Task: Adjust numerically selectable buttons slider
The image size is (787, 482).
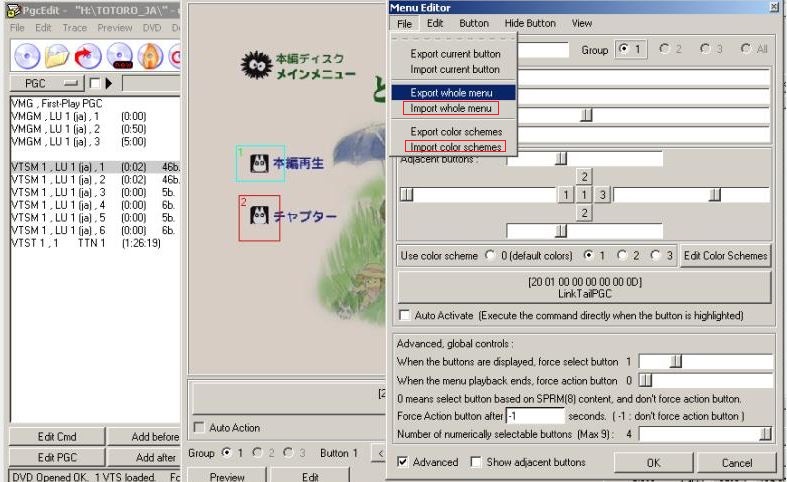Action: click(x=765, y=434)
